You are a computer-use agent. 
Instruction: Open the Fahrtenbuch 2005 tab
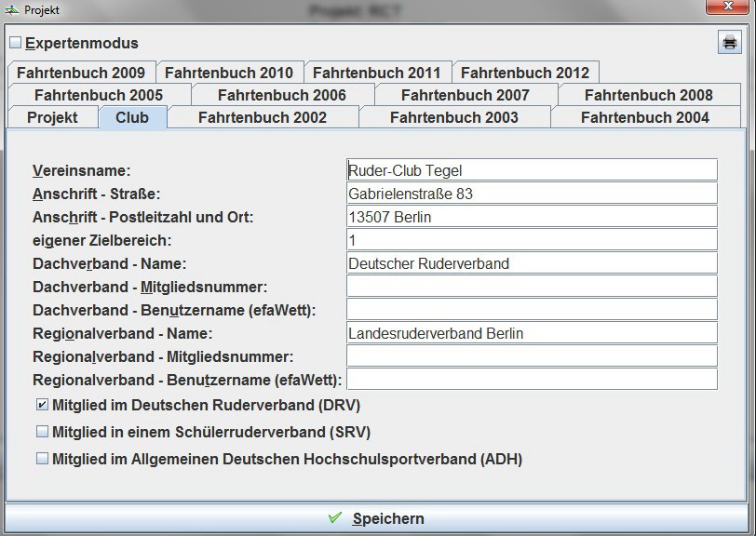click(x=101, y=94)
